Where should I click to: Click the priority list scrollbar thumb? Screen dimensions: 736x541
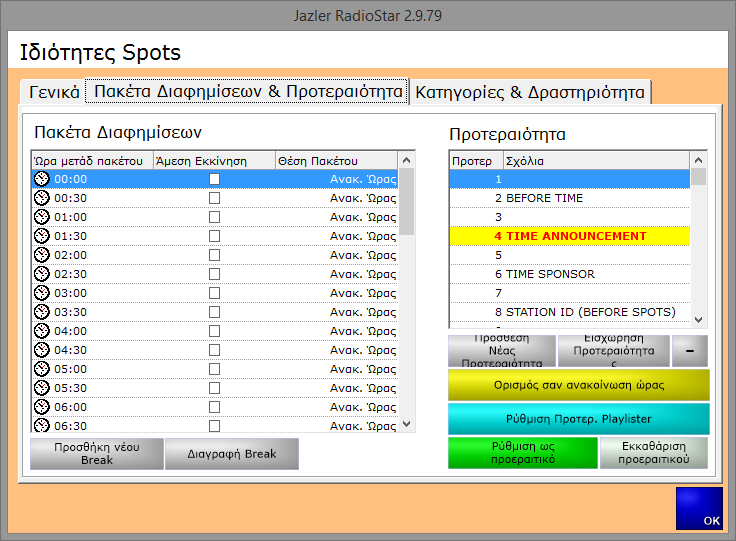coord(698,177)
